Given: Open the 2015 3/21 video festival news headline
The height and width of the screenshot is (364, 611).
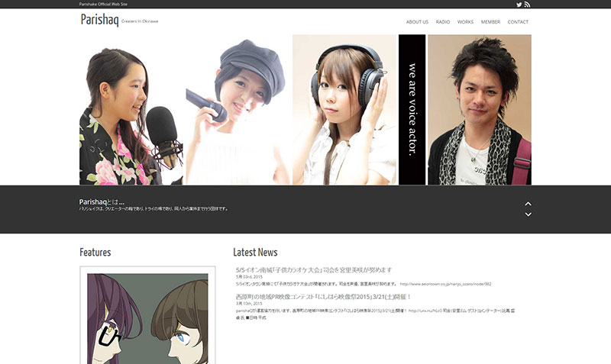Looking at the screenshot, I should pos(323,297).
